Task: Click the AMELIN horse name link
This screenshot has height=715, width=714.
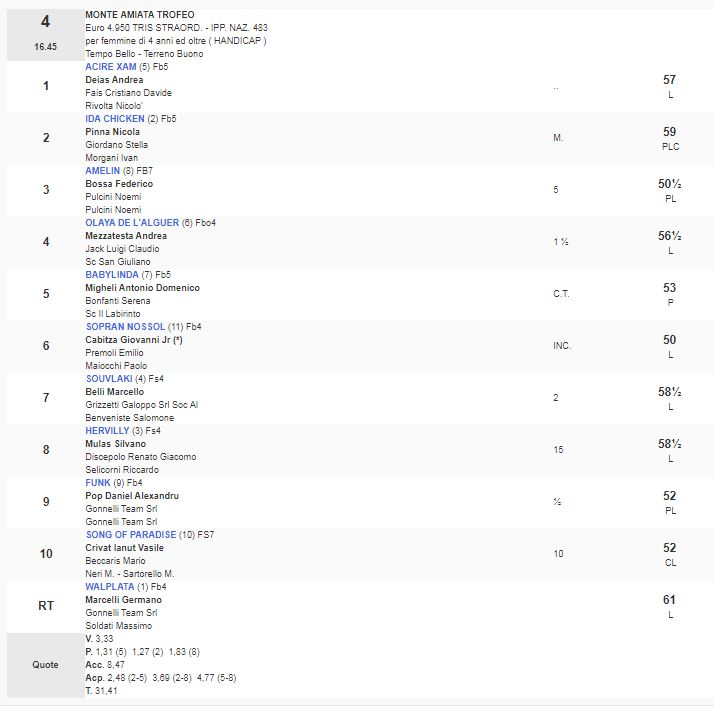Action: pos(106,171)
